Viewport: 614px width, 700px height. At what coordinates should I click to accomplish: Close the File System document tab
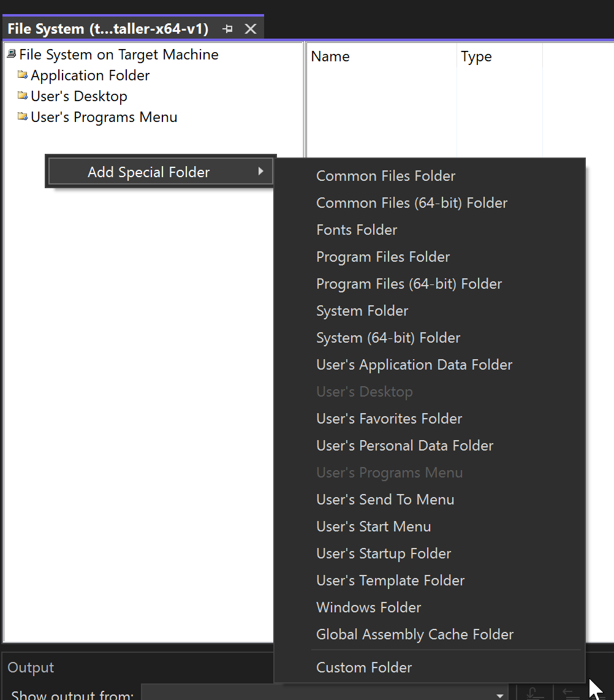[x=250, y=29]
